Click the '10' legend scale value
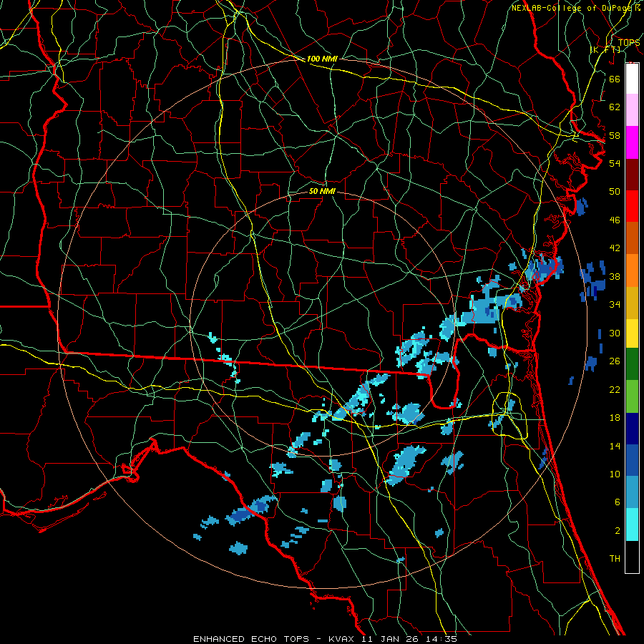The width and height of the screenshot is (644, 644). (615, 474)
